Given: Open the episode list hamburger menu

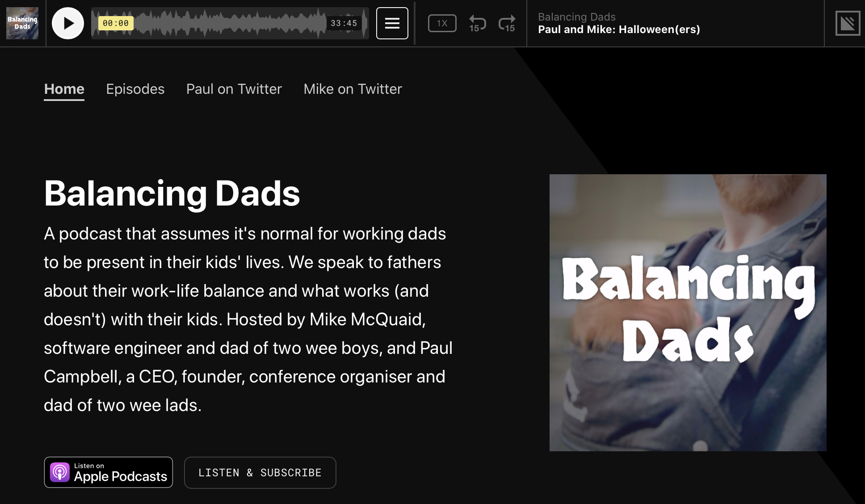Looking at the screenshot, I should (x=392, y=23).
